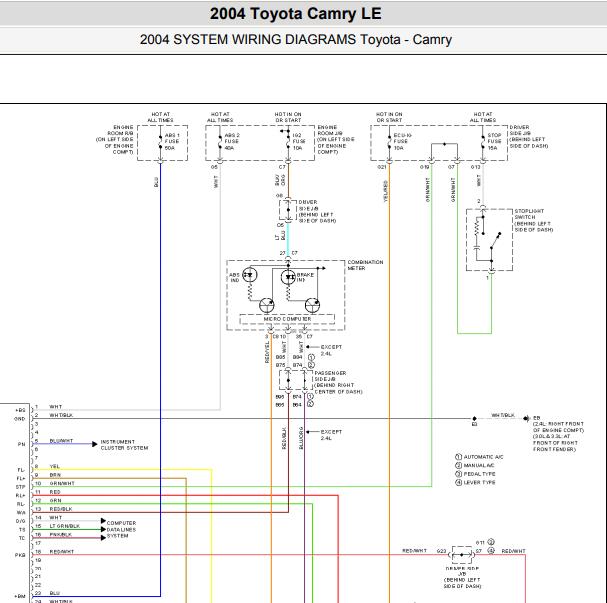607x603 pixels.
Task: Click the BRAKE IND lamp symbol
Action: click(288, 277)
